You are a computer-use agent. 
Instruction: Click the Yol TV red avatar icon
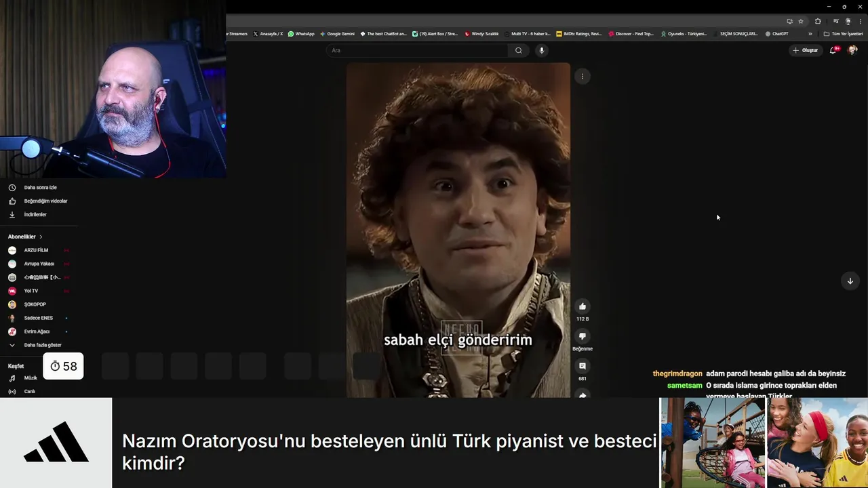click(x=12, y=291)
